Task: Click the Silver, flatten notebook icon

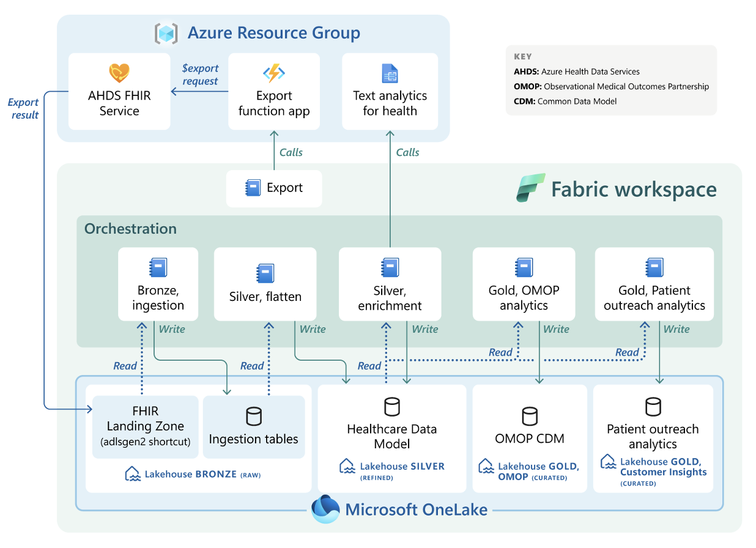Action: tap(265, 273)
